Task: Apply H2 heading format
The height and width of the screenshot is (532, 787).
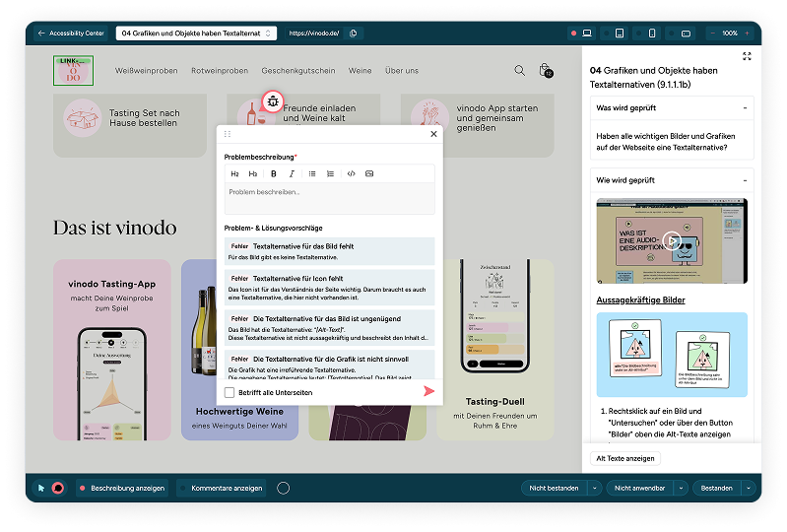Action: click(234, 173)
